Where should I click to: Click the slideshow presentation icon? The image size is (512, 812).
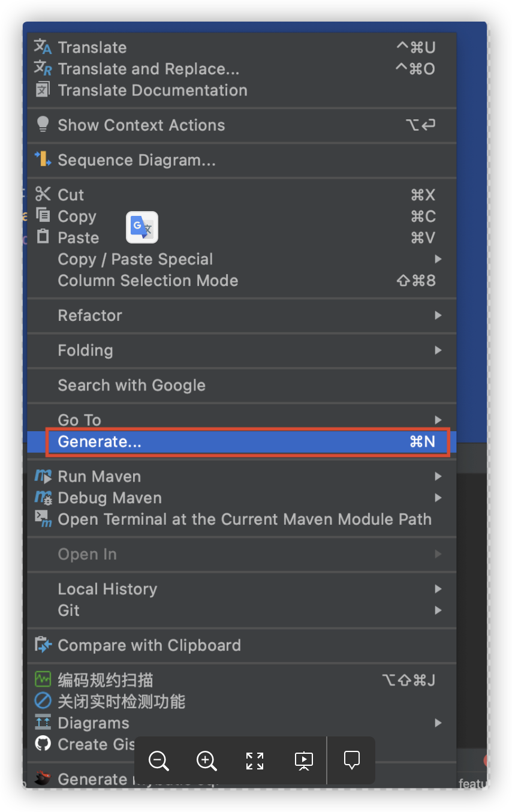tap(304, 760)
